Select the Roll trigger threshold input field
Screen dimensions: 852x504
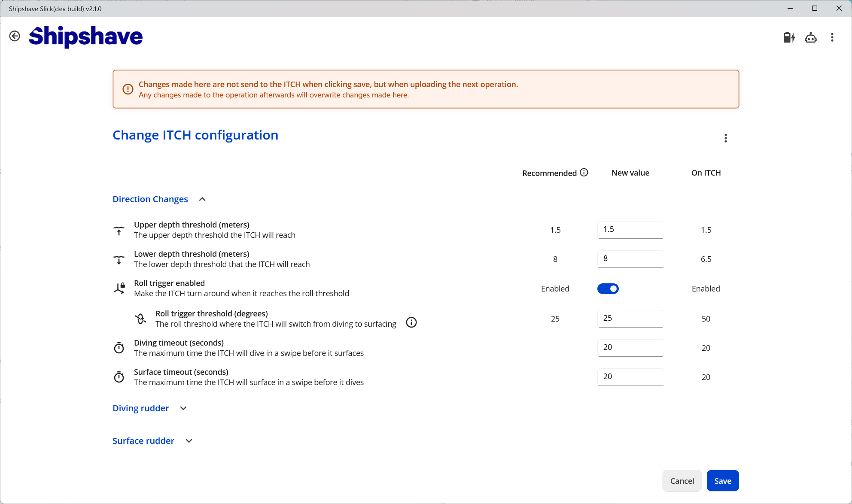point(630,319)
